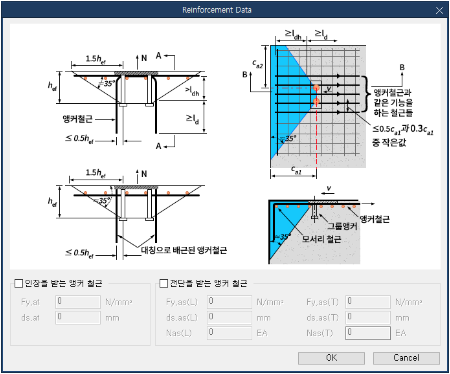450x374 pixels.
Task: Click the 인장를 받는 앵커 철근 label text
Action: click(63, 284)
